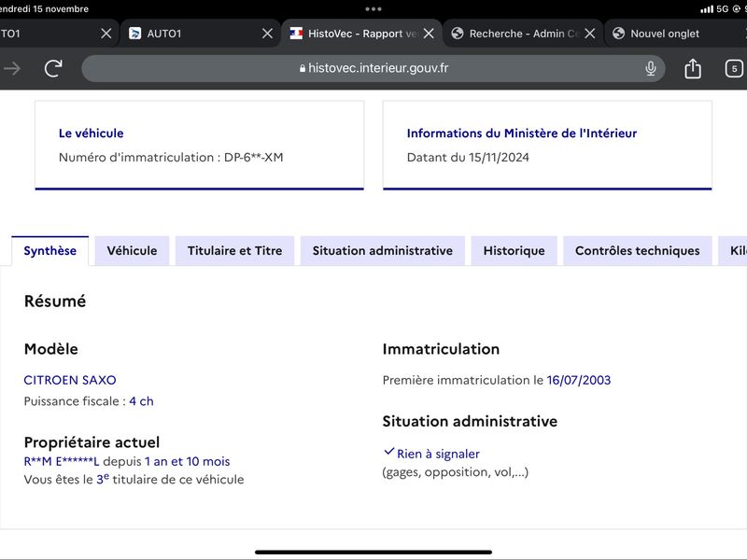Viewport: 747px width, 560px height.
Task: Click the owner name R**M E******L
Action: point(62,461)
